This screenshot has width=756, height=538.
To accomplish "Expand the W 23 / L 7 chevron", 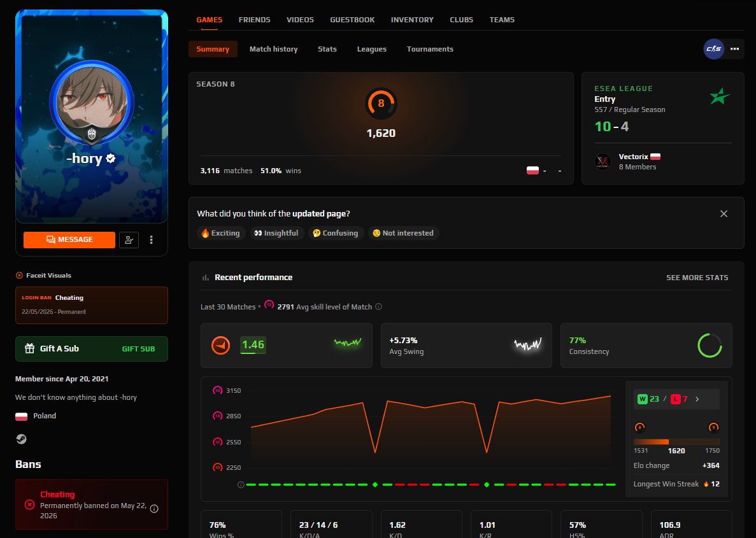I will (697, 399).
